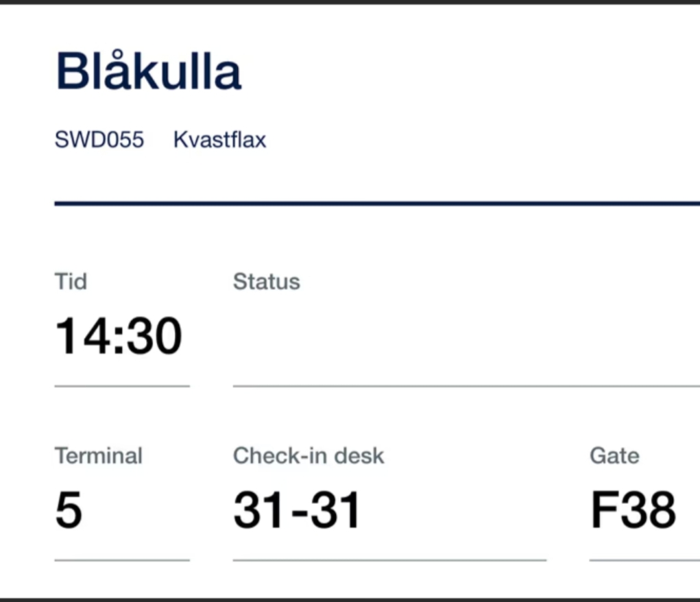
Task: Click the Terminal label
Action: 99,456
